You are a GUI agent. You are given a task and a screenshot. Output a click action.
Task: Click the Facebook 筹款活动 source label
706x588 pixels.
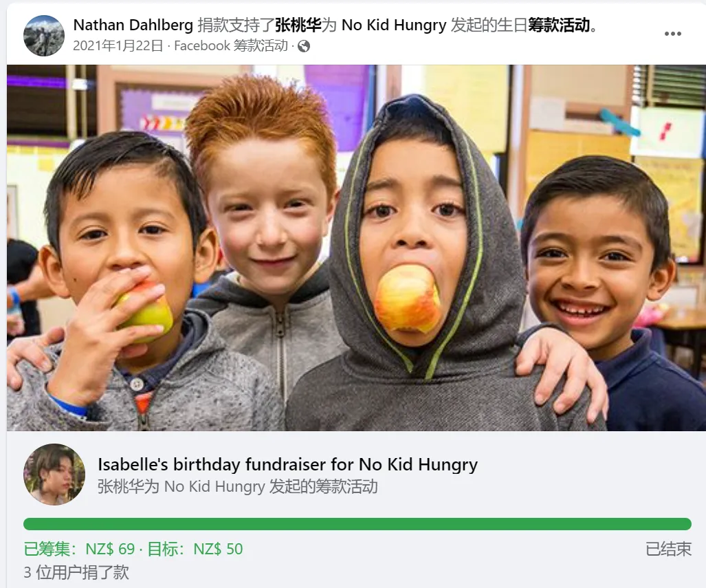(x=231, y=46)
